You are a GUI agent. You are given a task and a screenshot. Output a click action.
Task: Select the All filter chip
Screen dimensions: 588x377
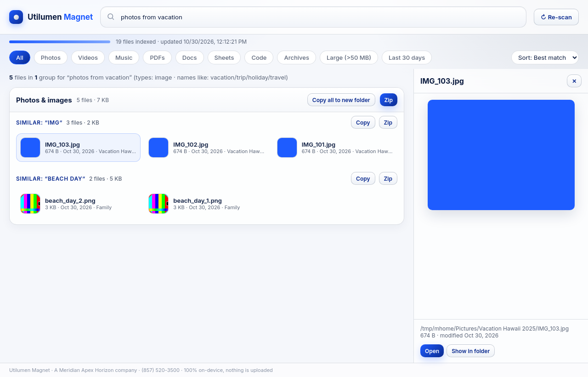coord(20,57)
